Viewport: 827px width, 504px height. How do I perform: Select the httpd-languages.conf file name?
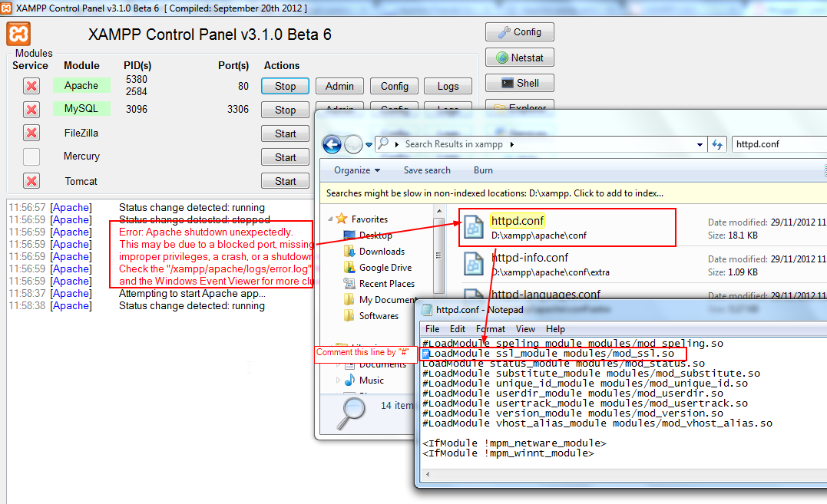[546, 295]
